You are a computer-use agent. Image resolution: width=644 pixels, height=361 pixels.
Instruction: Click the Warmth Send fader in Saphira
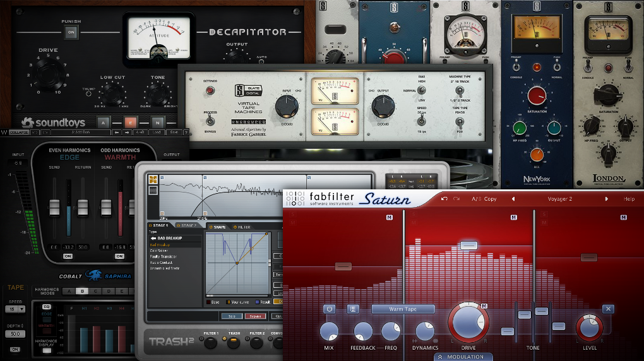(x=106, y=208)
